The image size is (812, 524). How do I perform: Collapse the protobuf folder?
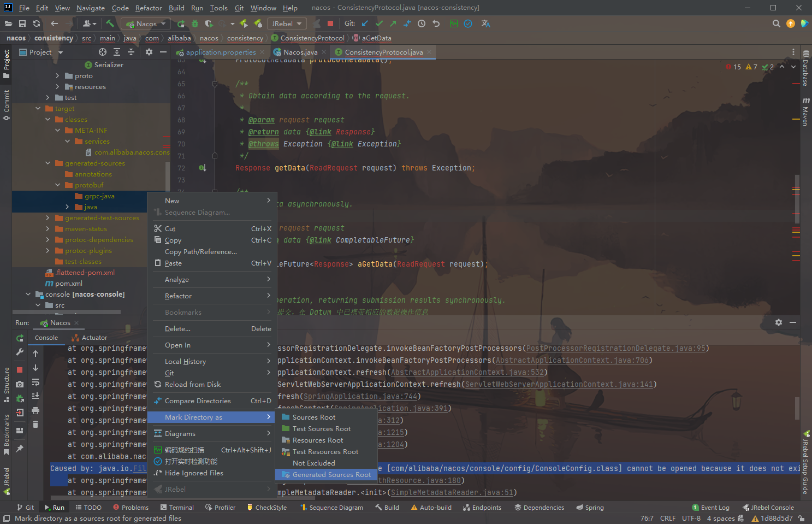pos(58,185)
